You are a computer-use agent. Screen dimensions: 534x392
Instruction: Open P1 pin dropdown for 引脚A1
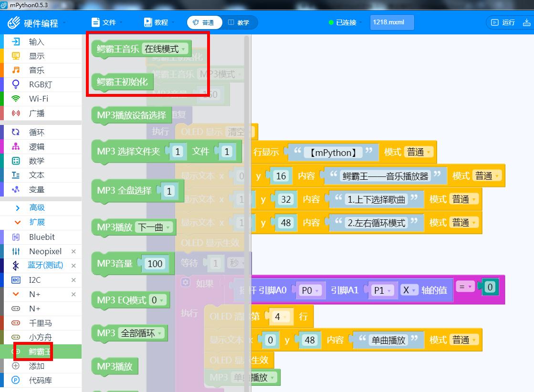pos(382,290)
